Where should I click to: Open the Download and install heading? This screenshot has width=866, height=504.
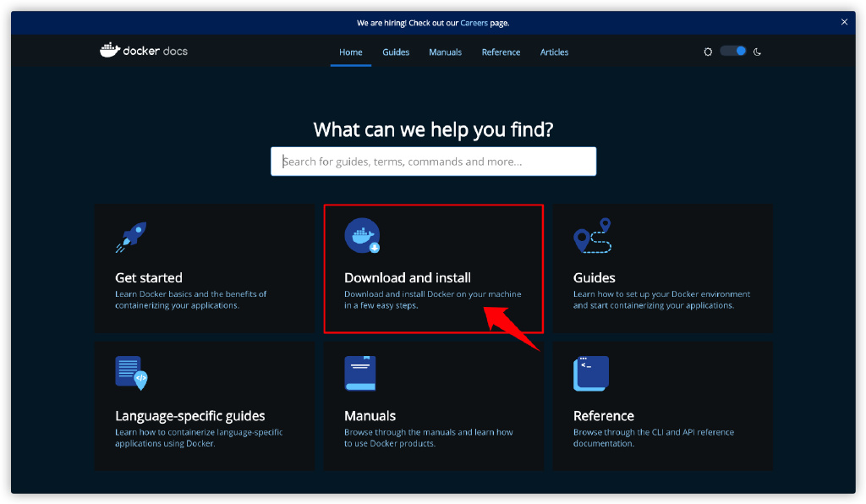(x=408, y=277)
